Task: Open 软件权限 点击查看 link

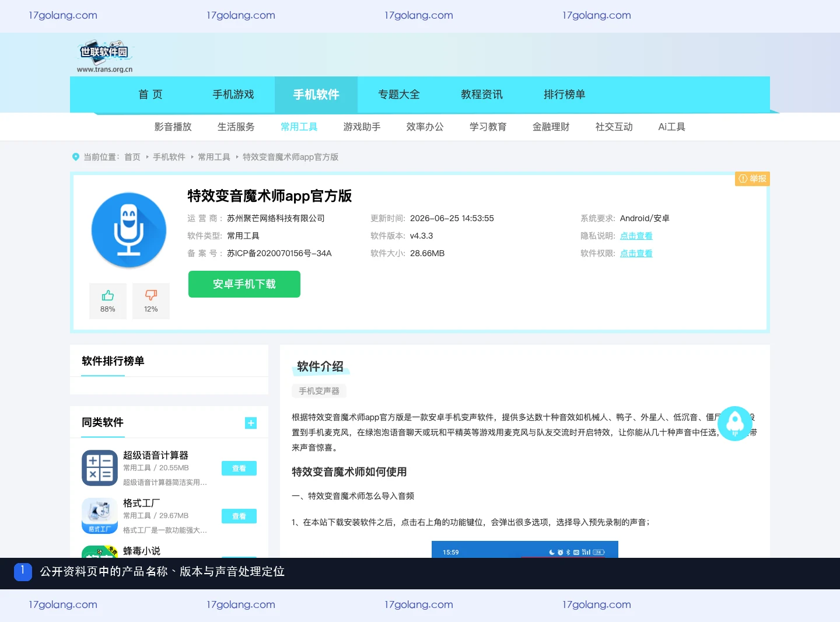Action: coord(636,253)
